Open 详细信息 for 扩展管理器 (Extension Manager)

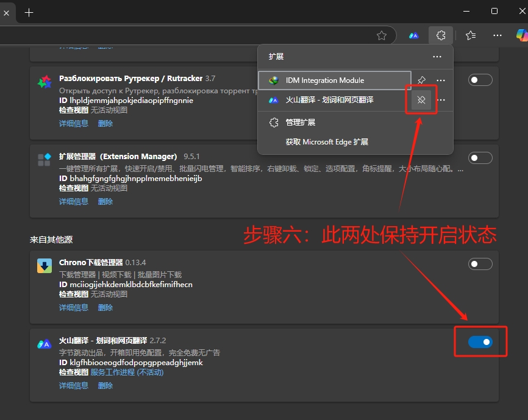[74, 202]
